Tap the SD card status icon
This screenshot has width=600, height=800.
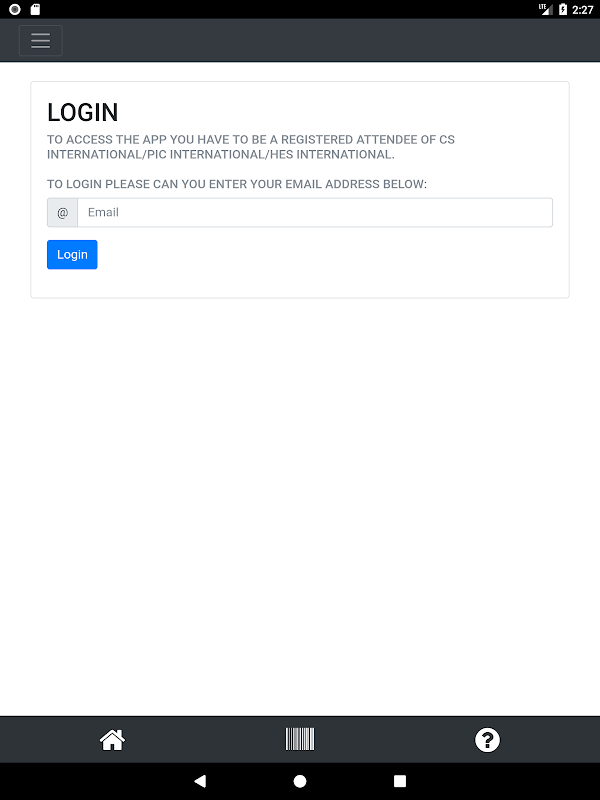[35, 9]
